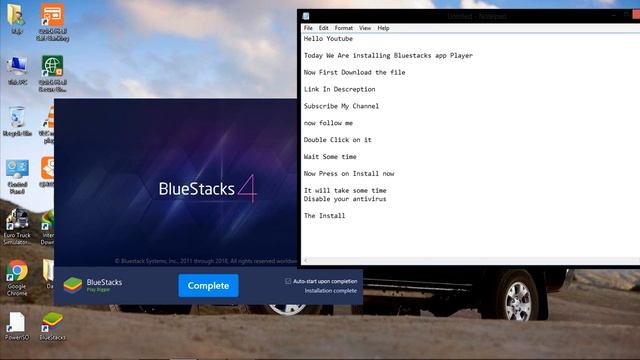The width and height of the screenshot is (640, 360).
Task: Click the 'Now Press on Install now' line
Action: pyautogui.click(x=349, y=173)
